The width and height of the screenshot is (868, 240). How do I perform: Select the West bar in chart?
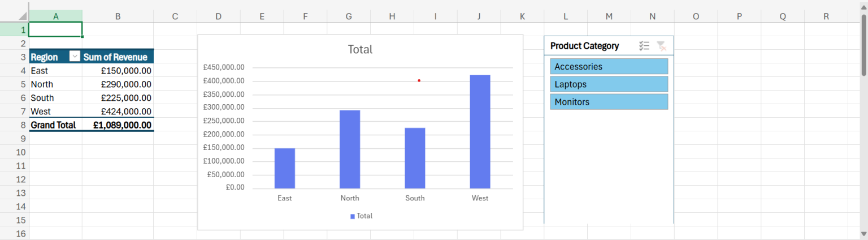click(x=480, y=131)
